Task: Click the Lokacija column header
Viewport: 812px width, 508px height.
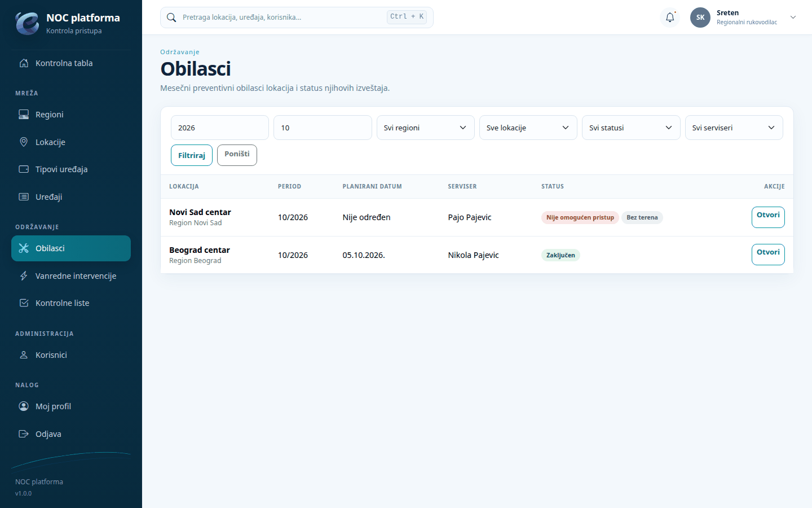Action: [x=184, y=186]
